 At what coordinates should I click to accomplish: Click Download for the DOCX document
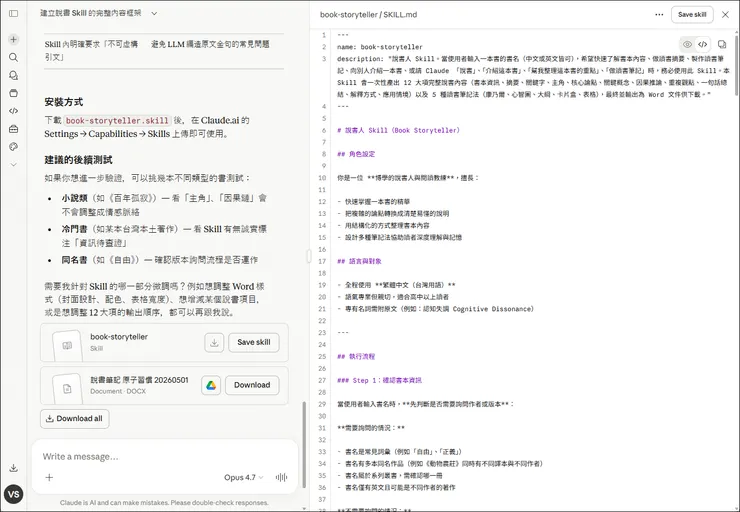[252, 386]
